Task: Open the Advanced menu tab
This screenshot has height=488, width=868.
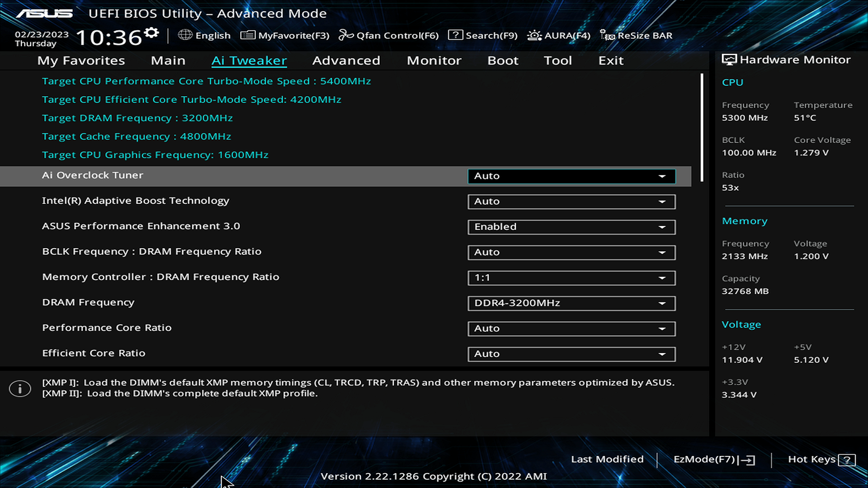Action: pyautogui.click(x=346, y=60)
